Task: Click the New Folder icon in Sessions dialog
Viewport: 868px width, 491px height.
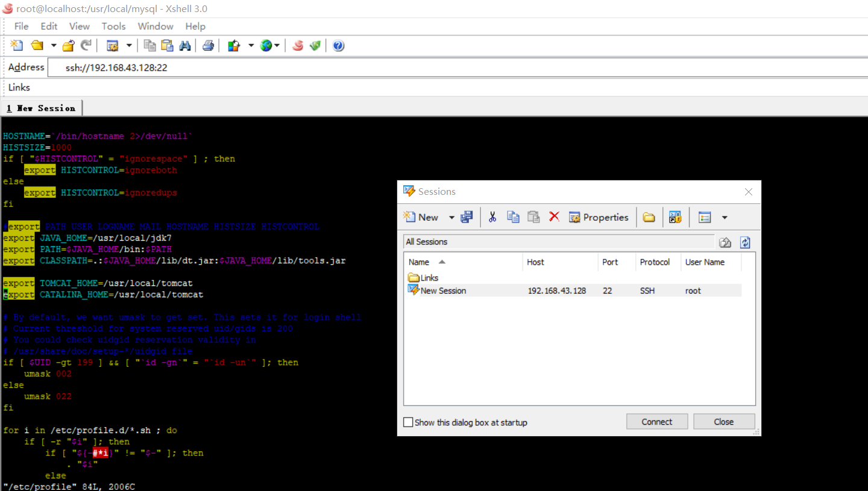Action: tap(649, 217)
